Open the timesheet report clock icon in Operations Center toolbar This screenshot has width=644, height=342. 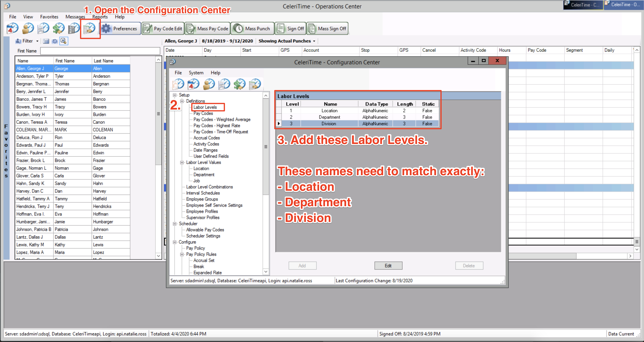click(x=43, y=28)
